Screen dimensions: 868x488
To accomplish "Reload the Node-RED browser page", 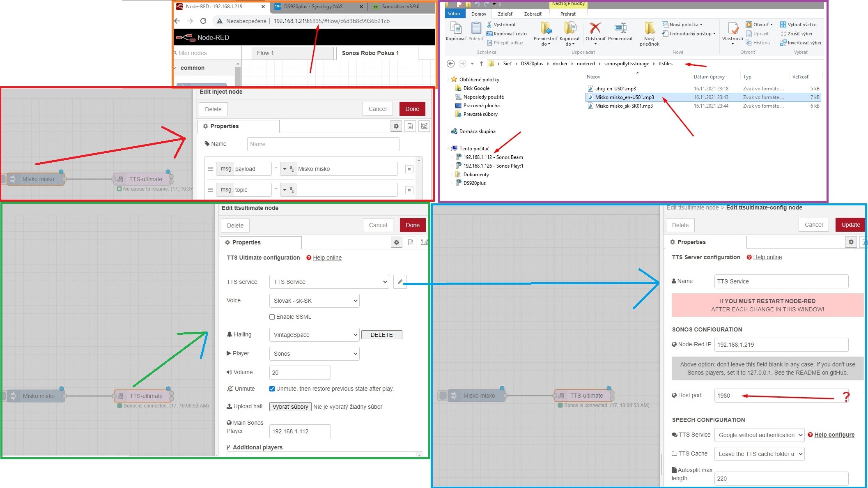I will (203, 21).
